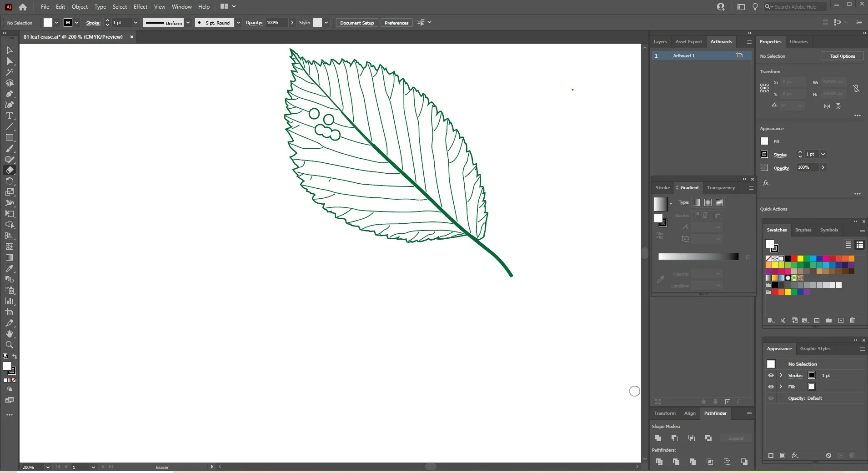Open the Style dropdown arrow
This screenshot has width=868, height=473.
[326, 23]
